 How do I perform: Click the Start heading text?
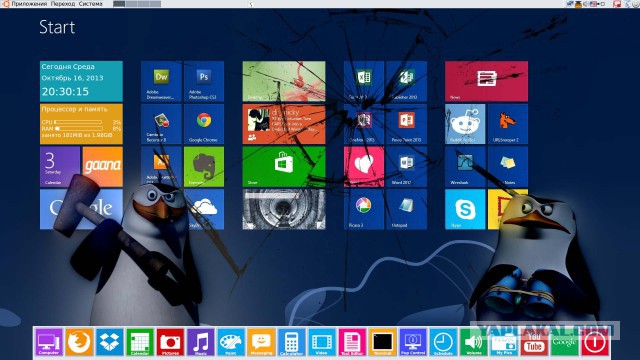[x=57, y=27]
